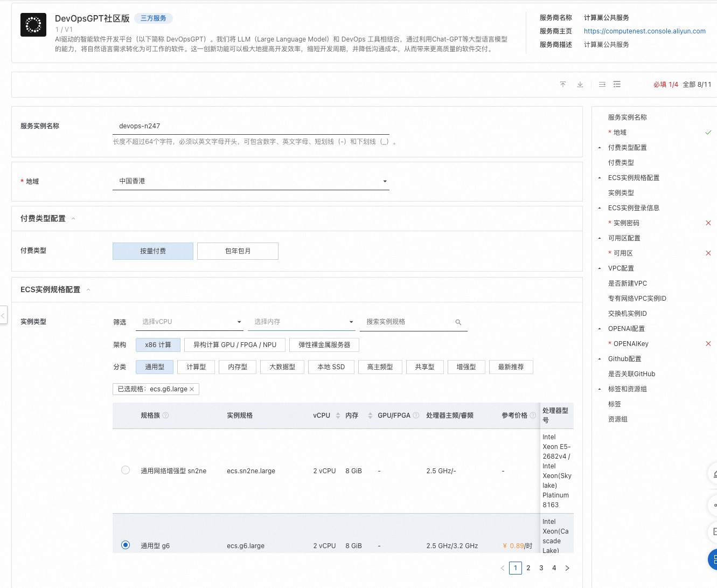Image resolution: width=717 pixels, height=588 pixels.
Task: Expand the collapsed left side panel handle
Action: click(3, 315)
